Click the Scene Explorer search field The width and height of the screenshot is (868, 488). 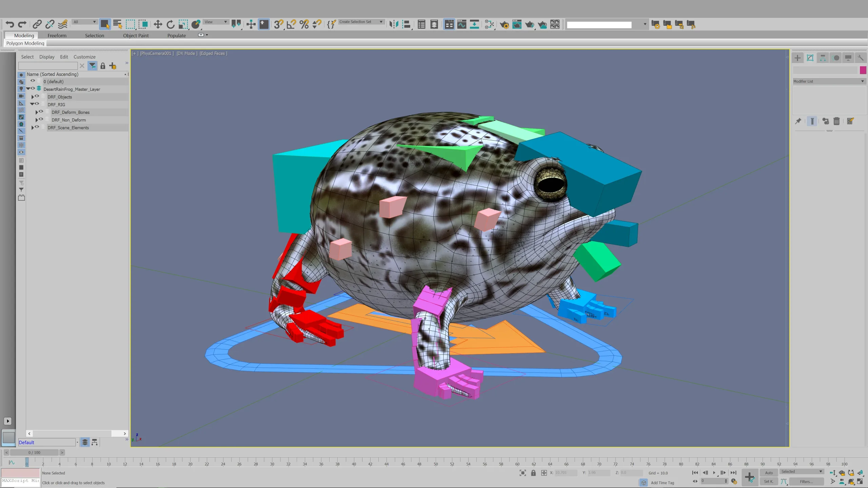pyautogui.click(x=48, y=66)
